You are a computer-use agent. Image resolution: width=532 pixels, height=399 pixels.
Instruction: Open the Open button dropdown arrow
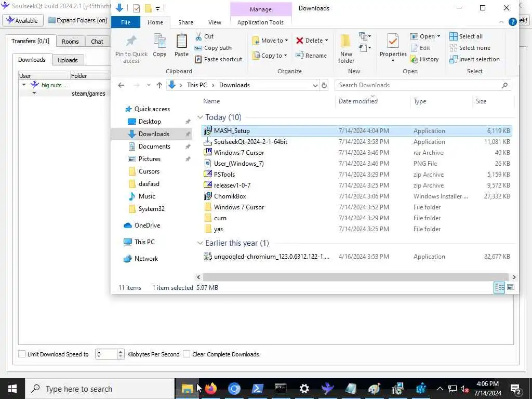(438, 36)
